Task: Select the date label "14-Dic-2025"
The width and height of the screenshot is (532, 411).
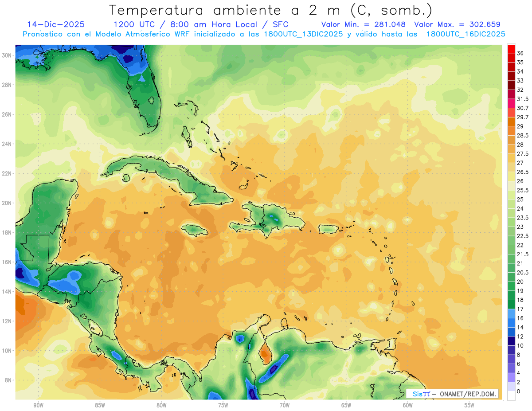Action: click(56, 24)
